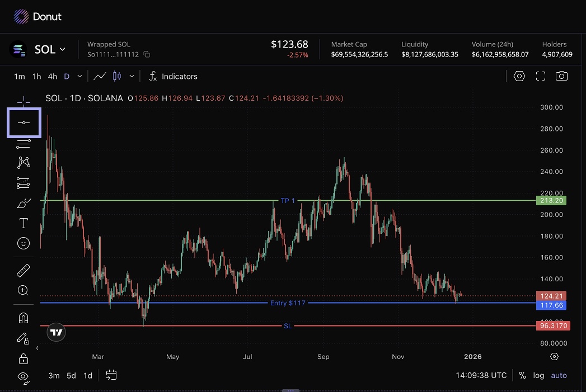Screen dimensions: 586x392
Task: Select the horizontal line drawing tool
Action: 24,122
